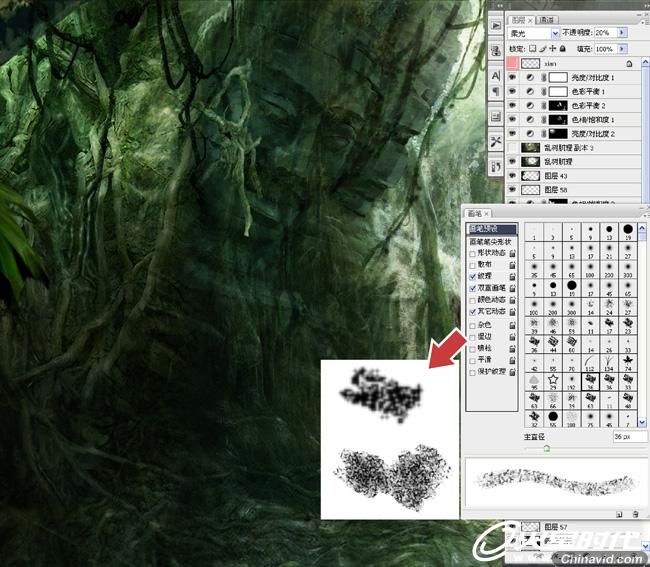
Task: Enable 颜色动态 (Color Dynamics) checkbox
Action: pos(473,300)
